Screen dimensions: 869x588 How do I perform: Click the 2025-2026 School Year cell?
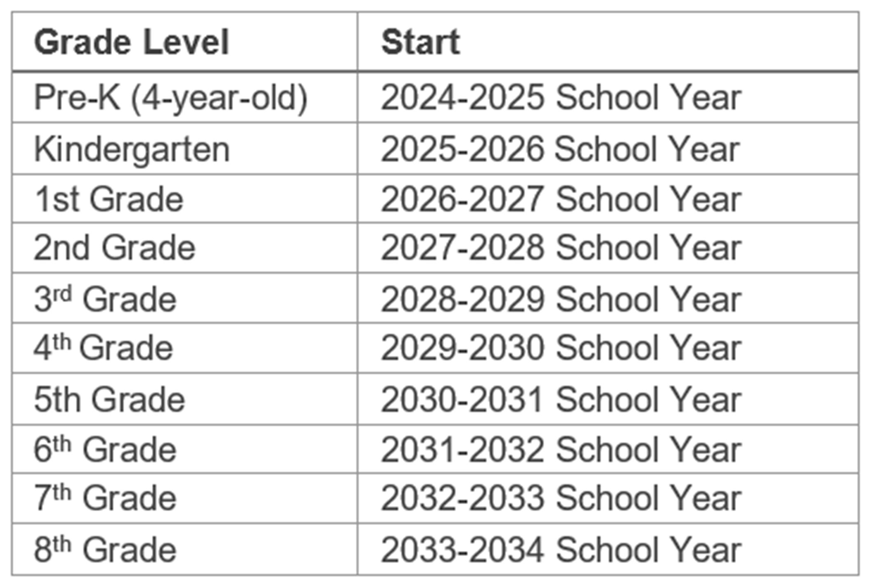[x=608, y=149]
